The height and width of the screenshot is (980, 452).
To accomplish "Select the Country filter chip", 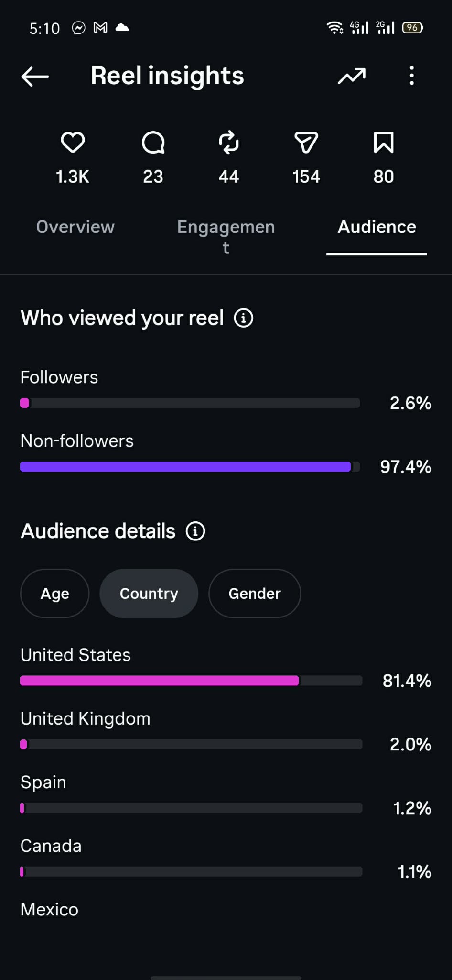I will click(x=149, y=594).
